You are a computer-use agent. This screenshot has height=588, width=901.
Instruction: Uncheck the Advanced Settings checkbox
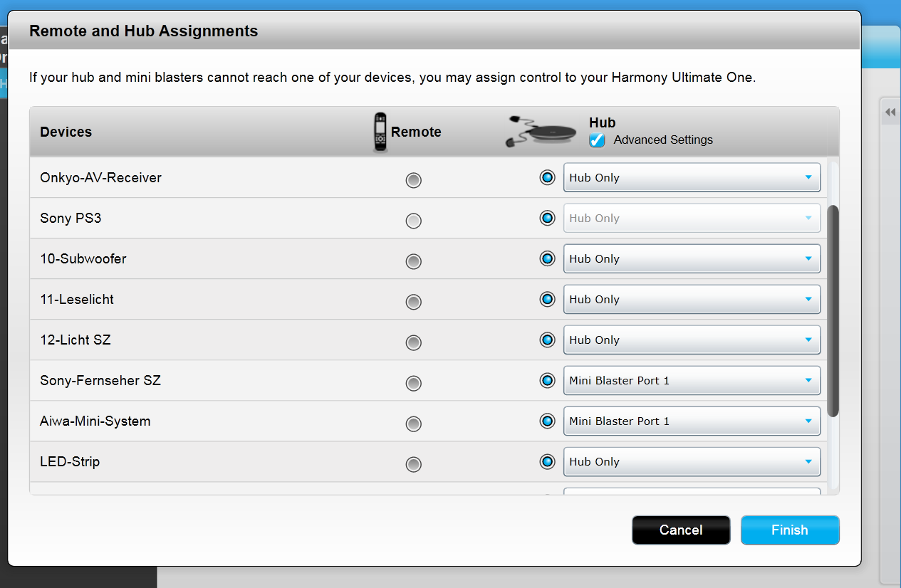(x=597, y=140)
